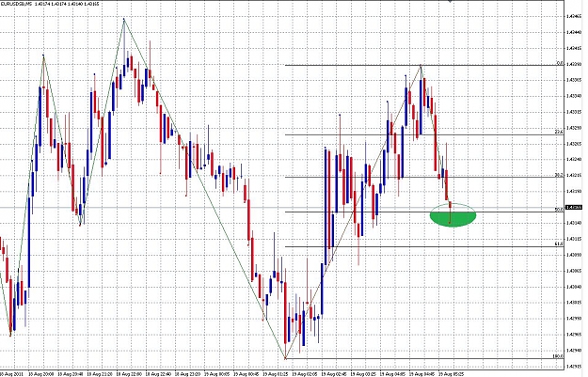This screenshot has width=588, height=377.
Task: Click the Fibonacci 38.2 level label
Action: point(559,175)
